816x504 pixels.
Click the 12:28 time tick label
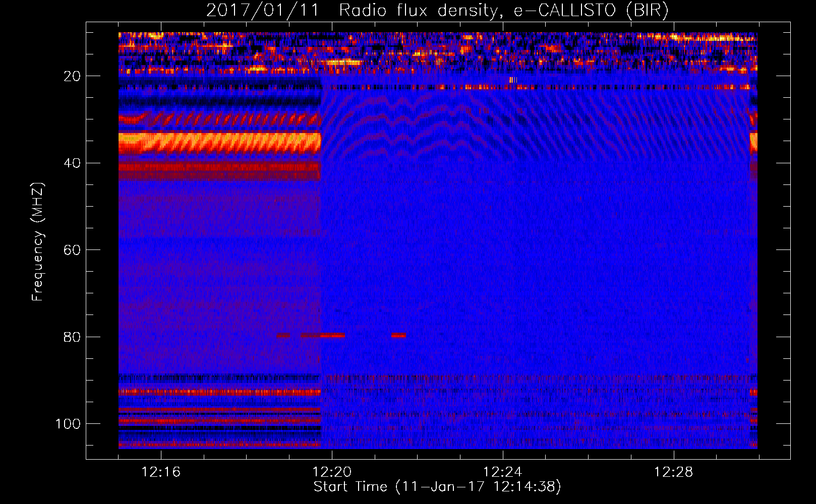click(674, 472)
